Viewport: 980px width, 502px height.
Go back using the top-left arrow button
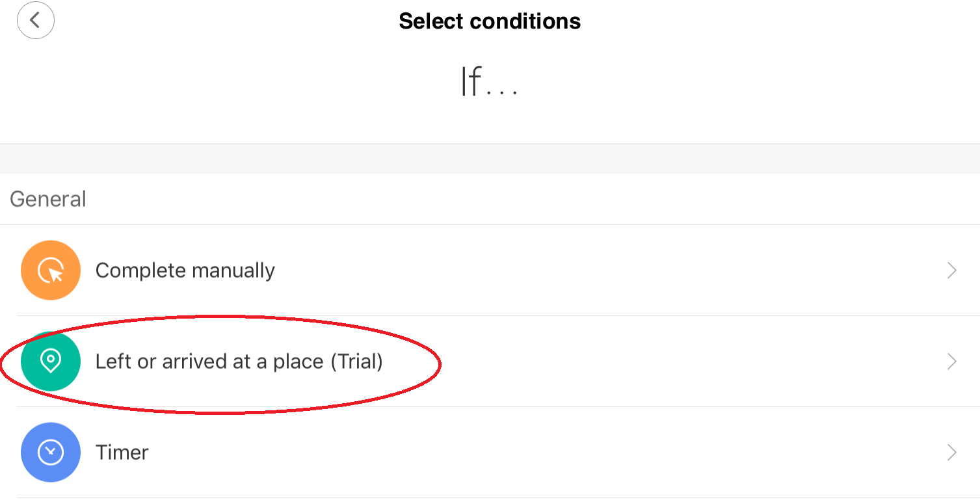36,21
